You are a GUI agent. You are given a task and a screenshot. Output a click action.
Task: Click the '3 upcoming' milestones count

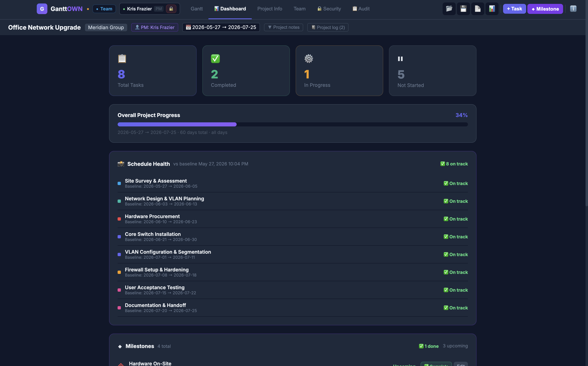pyautogui.click(x=455, y=346)
